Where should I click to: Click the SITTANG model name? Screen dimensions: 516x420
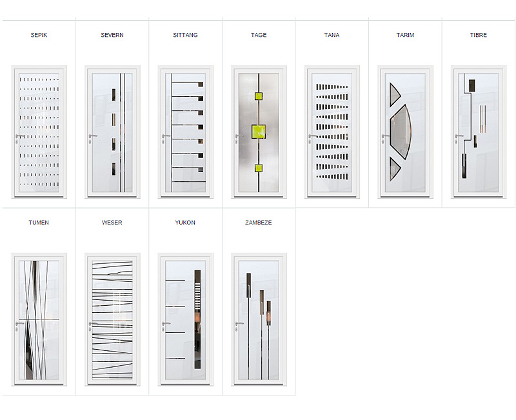coord(185,35)
